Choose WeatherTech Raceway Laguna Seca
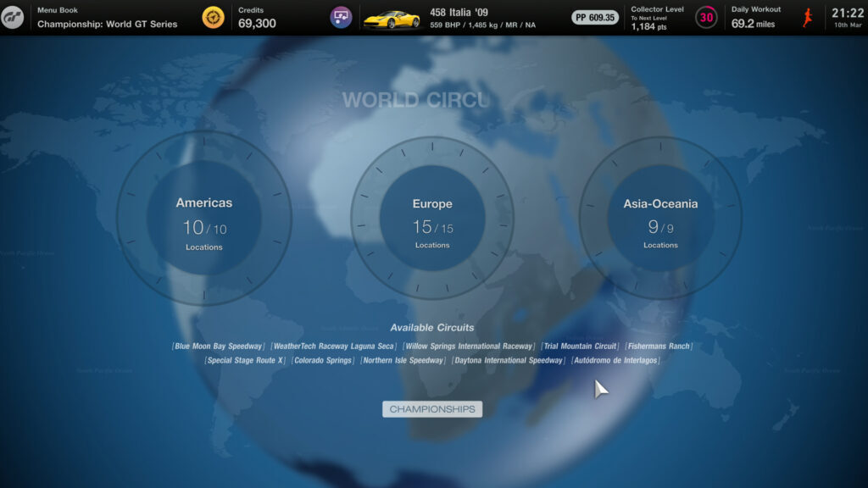 tap(334, 347)
